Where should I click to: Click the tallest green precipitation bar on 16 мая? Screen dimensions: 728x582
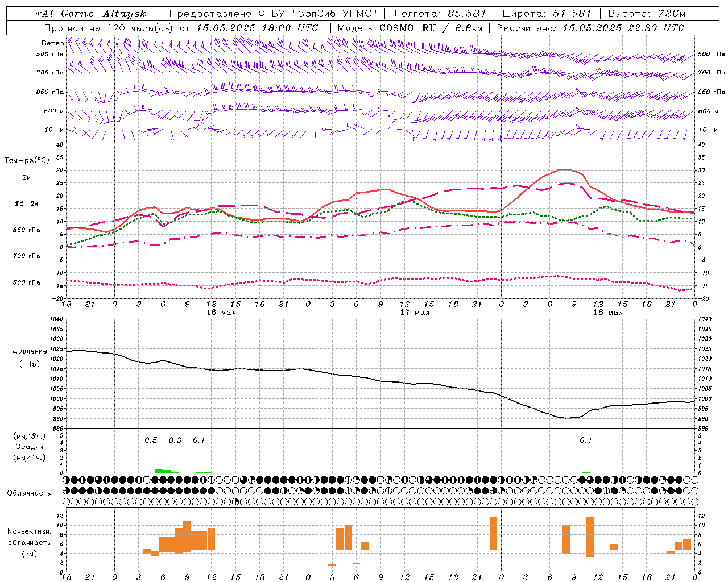[x=159, y=471]
